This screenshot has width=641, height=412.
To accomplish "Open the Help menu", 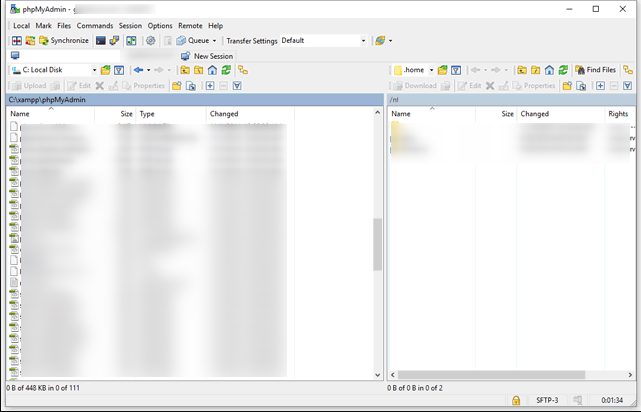I will [215, 26].
